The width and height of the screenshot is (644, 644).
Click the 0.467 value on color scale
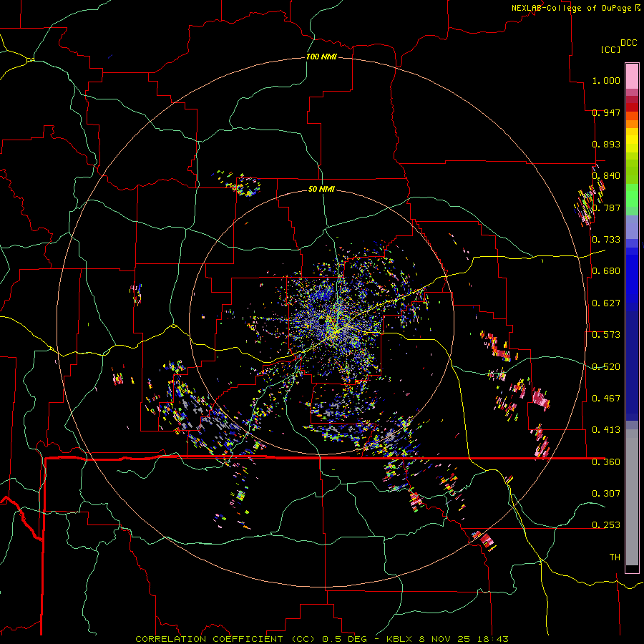pyautogui.click(x=606, y=399)
